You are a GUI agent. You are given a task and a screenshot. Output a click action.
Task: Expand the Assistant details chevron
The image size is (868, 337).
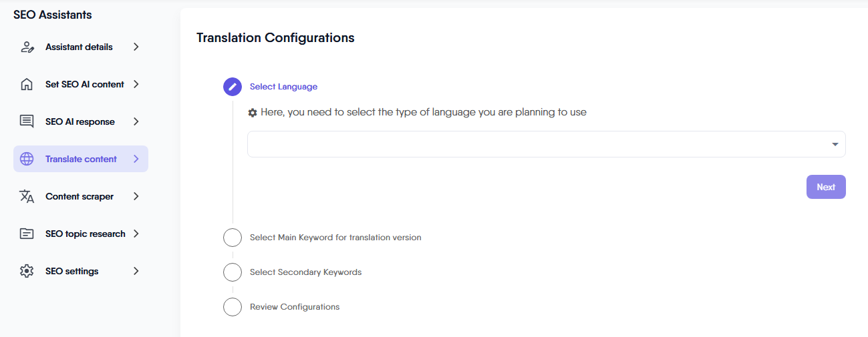click(136, 47)
